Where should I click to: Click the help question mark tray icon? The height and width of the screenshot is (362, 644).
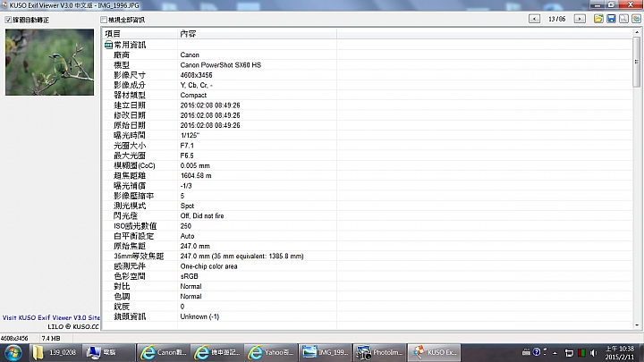[537, 352]
